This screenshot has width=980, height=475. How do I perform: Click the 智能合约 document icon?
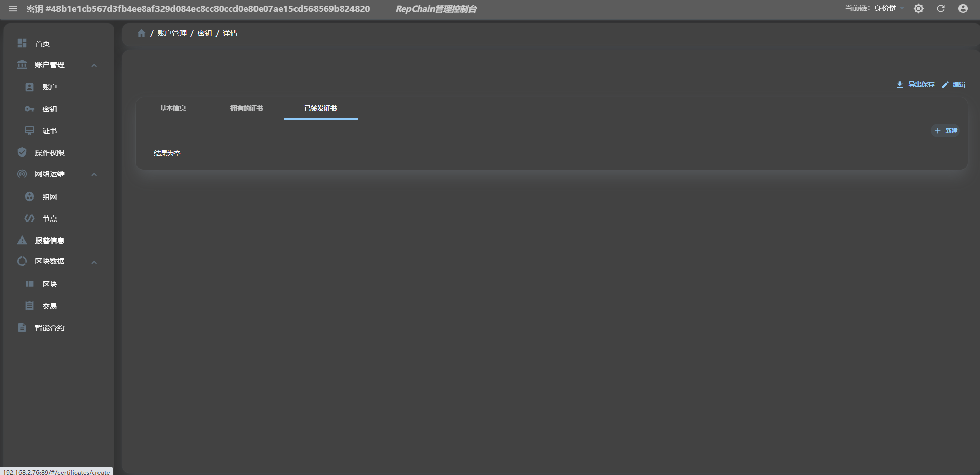22,327
